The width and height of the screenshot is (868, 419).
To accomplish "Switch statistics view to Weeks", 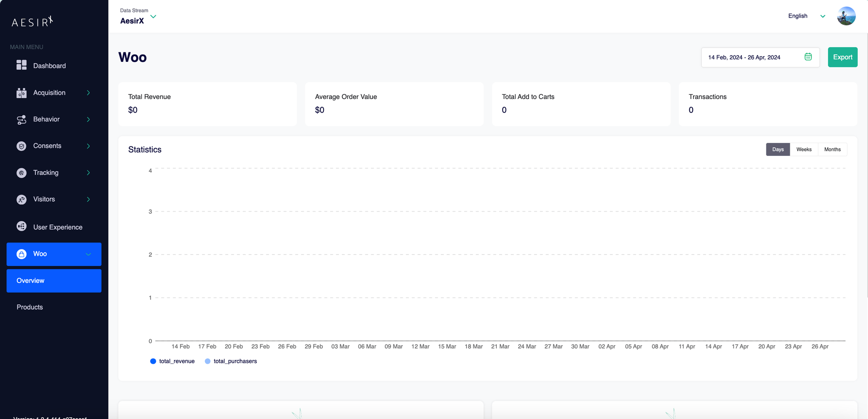I will click(x=804, y=149).
